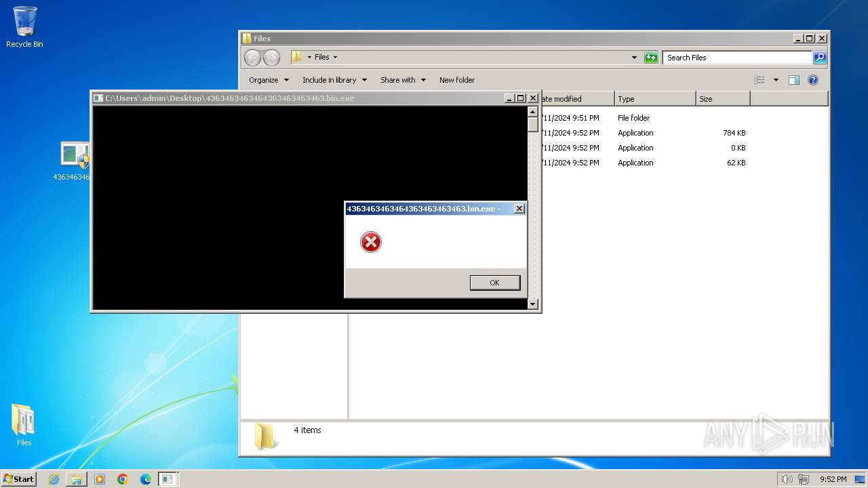The height and width of the screenshot is (488, 868).
Task: Open console window system menu icon
Action: pyautogui.click(x=98, y=98)
